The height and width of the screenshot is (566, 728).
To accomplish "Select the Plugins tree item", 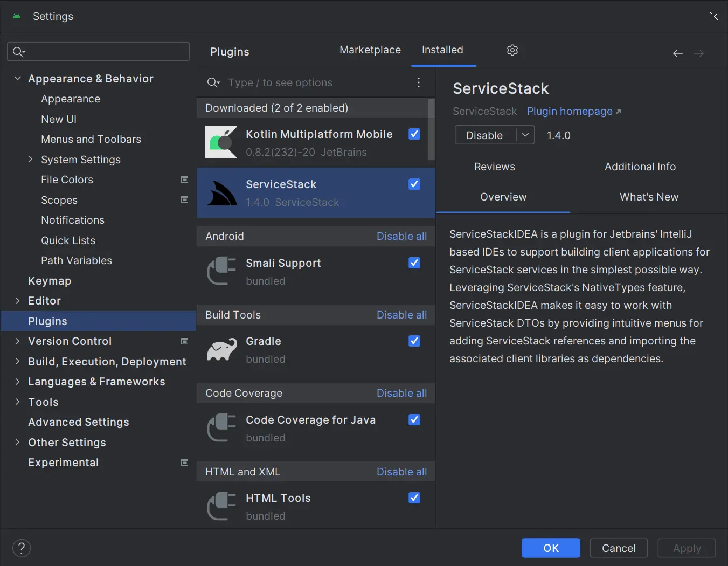I will 99,321.
